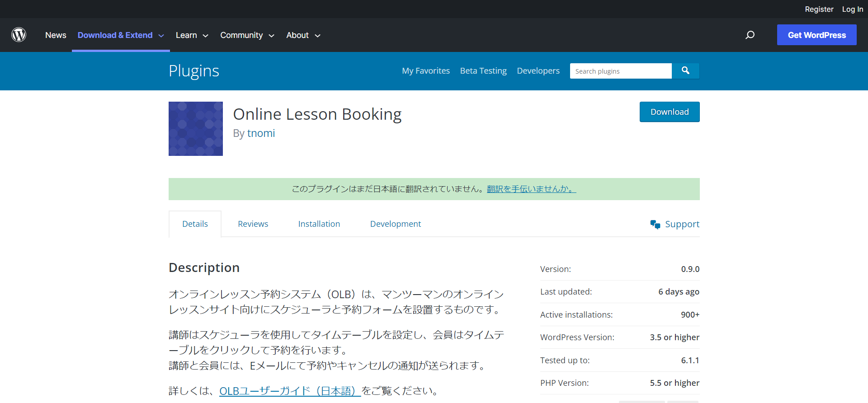Open the site search magnifier icon
The height and width of the screenshot is (403, 868).
click(750, 35)
